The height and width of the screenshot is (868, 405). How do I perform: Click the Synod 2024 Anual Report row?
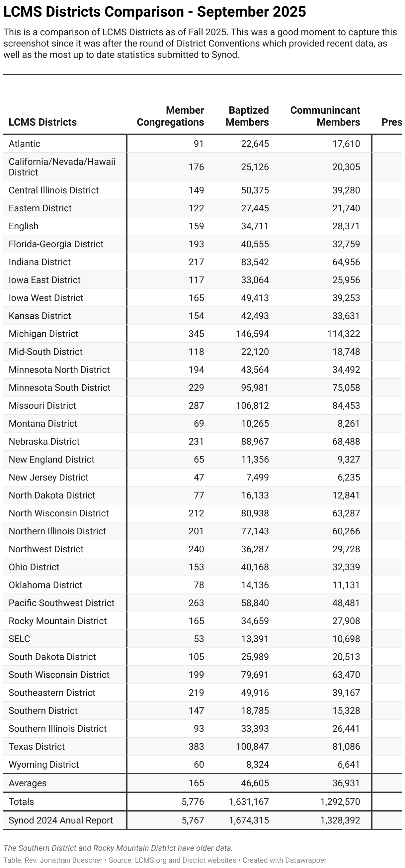202,820
